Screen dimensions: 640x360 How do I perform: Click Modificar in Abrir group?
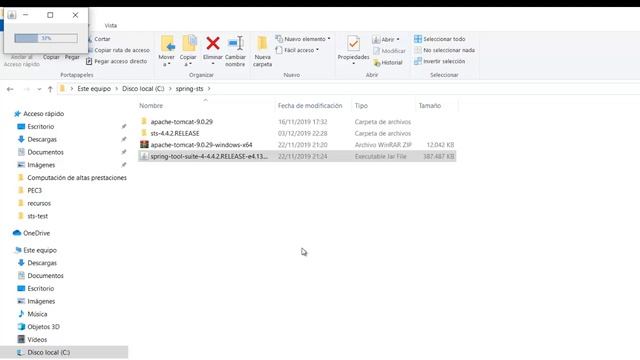(x=389, y=51)
